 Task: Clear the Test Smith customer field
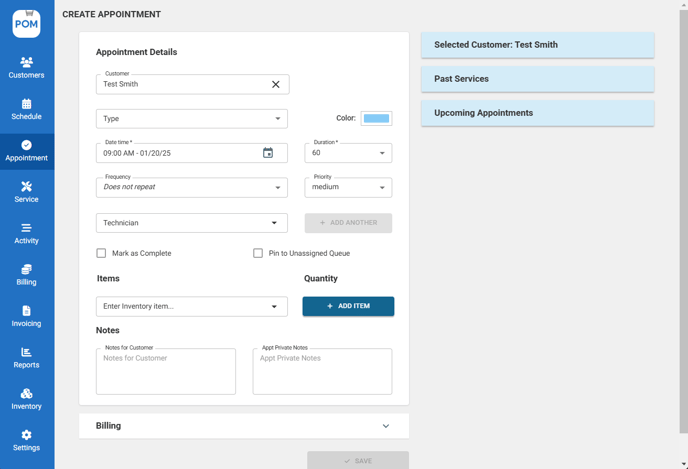pos(276,85)
